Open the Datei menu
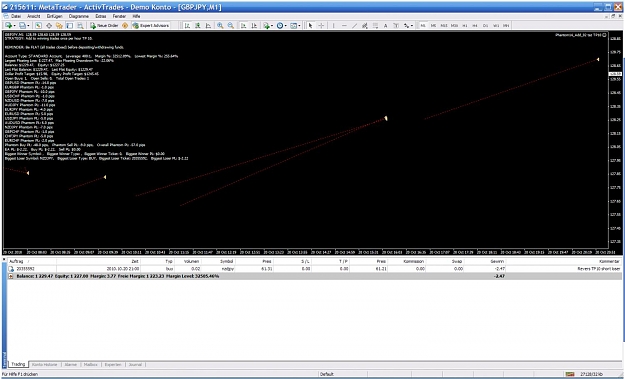Screen dimensions: 625x379 pyautogui.click(x=16, y=16)
